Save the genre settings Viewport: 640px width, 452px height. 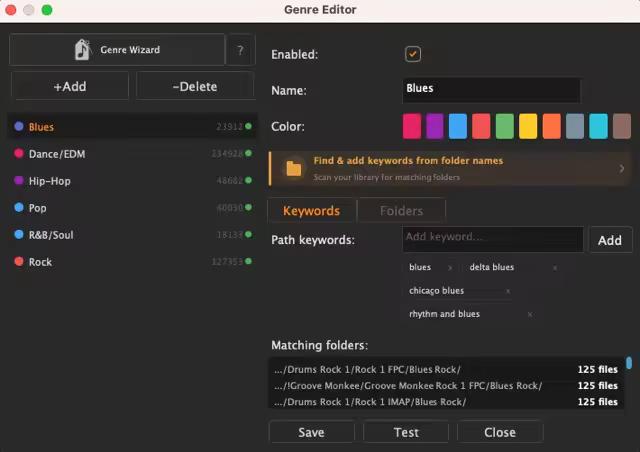[x=311, y=432]
